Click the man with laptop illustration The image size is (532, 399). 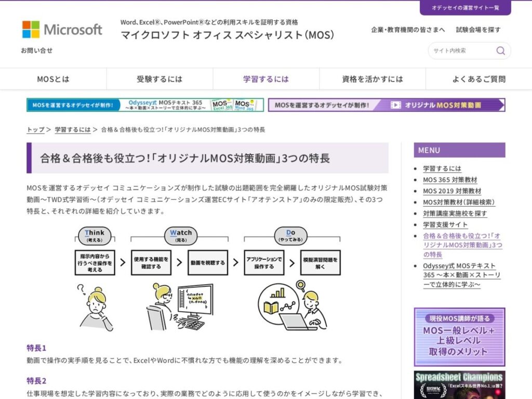click(x=293, y=305)
